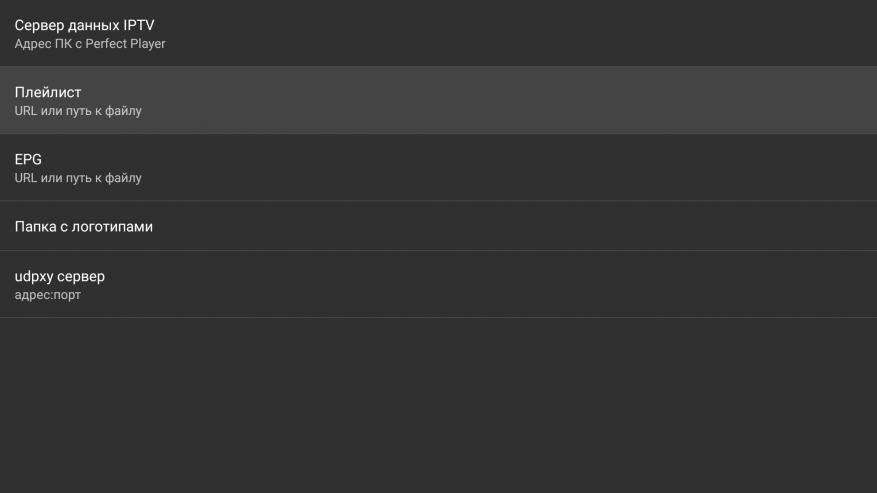Screen dimensions: 877x493
Task: Edit EPG URL or file path entry
Action: (x=438, y=168)
